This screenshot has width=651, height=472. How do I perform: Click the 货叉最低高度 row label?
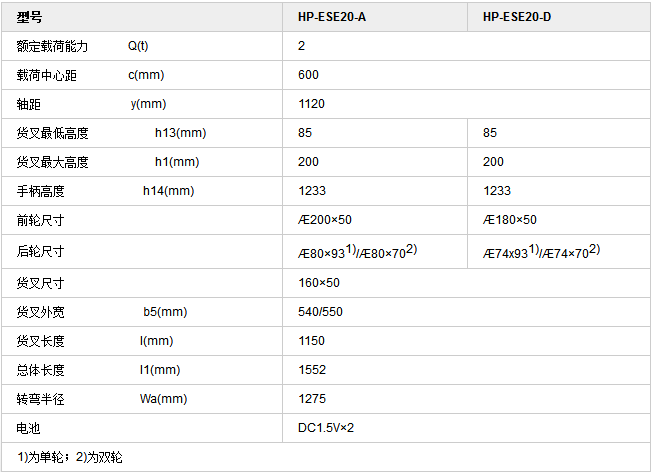(x=53, y=133)
